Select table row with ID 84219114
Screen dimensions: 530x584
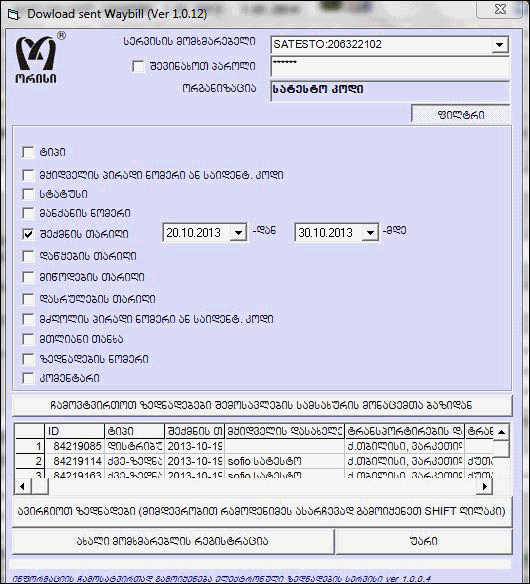254,461
